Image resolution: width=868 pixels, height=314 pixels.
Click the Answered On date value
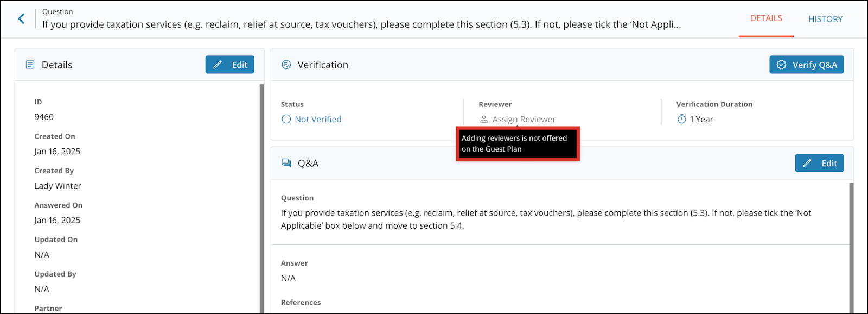57,220
